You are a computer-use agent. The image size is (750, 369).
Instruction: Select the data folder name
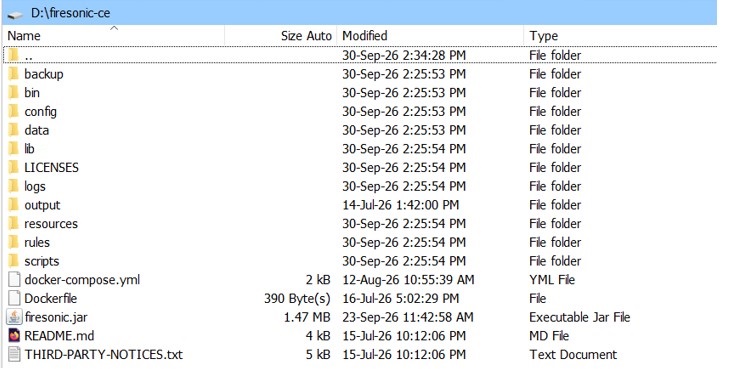(x=36, y=130)
